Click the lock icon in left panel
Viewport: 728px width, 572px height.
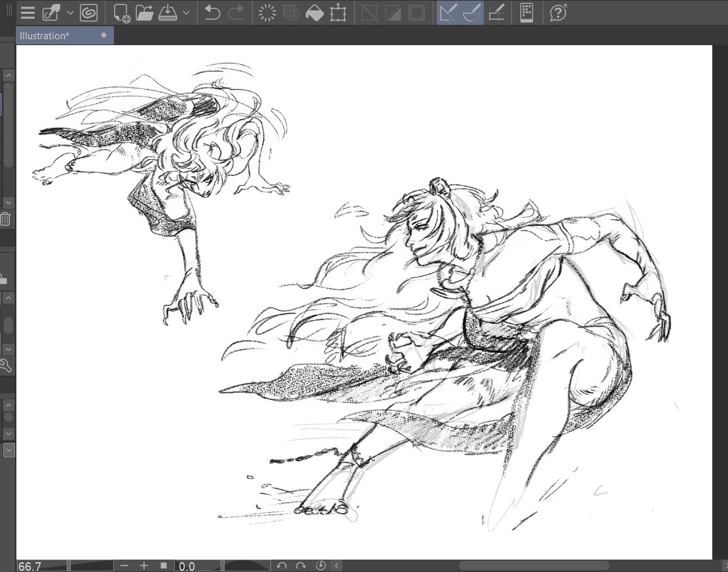[3, 279]
